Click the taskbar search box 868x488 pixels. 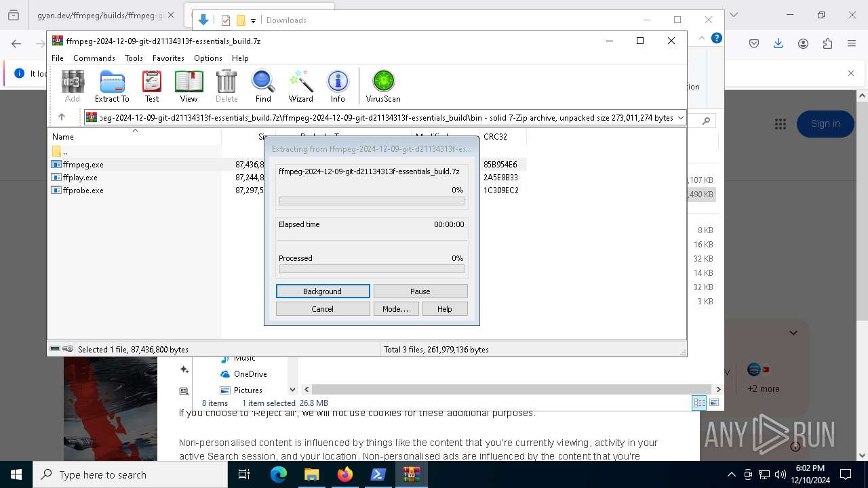pos(130,474)
